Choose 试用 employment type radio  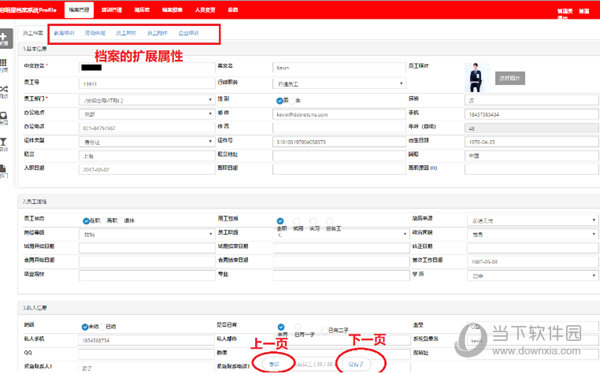coord(297,221)
